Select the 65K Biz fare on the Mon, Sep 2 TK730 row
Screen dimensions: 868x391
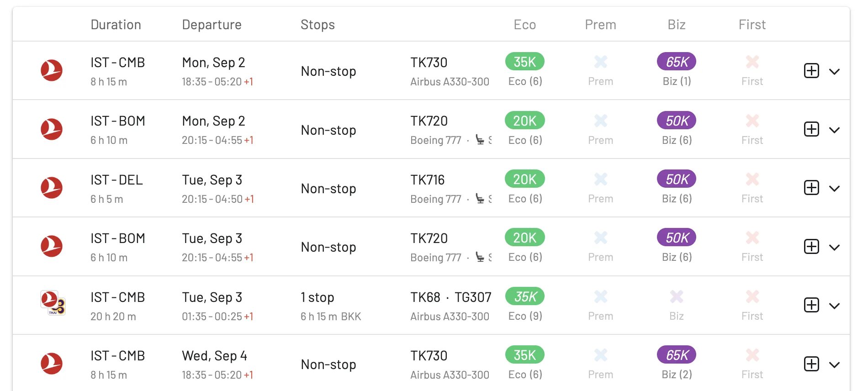677,62
